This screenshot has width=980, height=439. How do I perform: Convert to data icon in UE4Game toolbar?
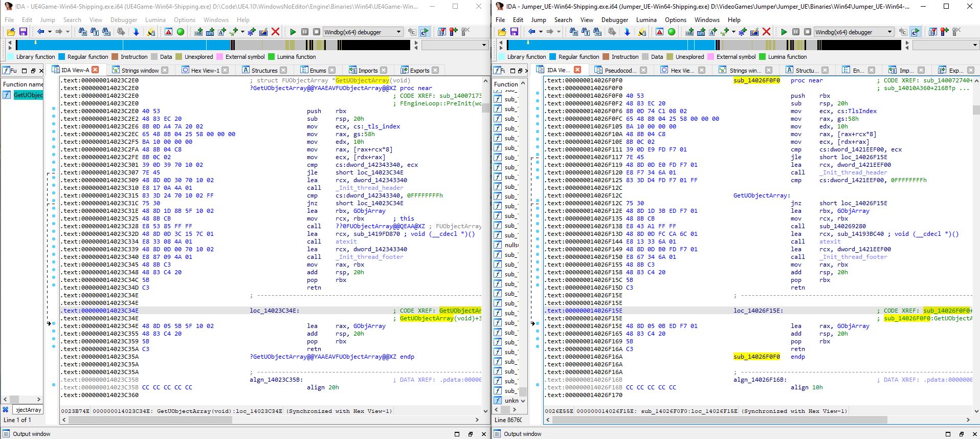click(x=210, y=32)
